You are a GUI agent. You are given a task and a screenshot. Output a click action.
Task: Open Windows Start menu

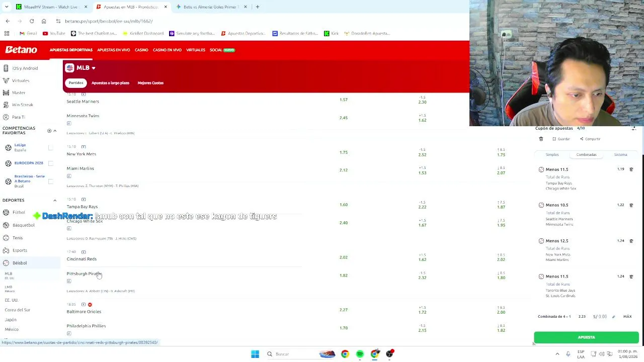coord(255,354)
